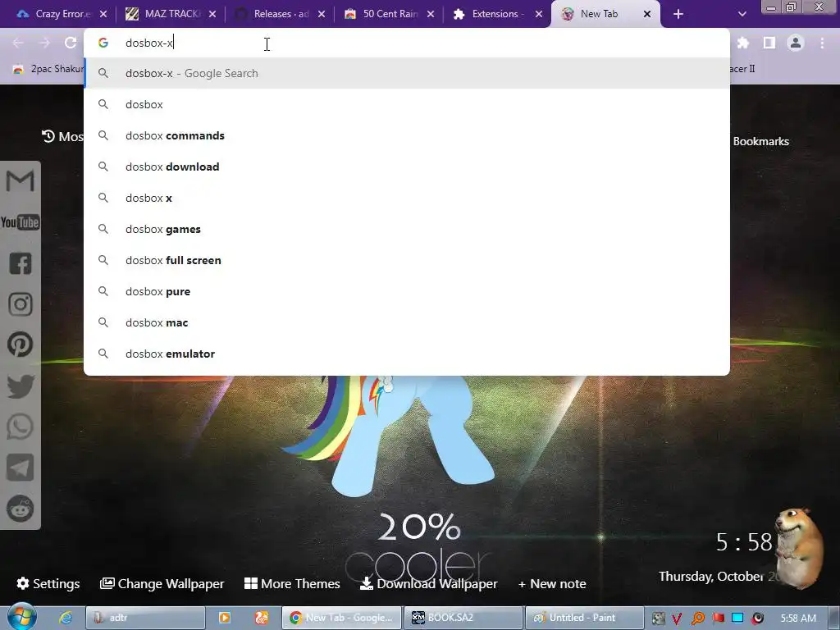840x630 pixels.
Task: Add a New note
Action: point(552,583)
